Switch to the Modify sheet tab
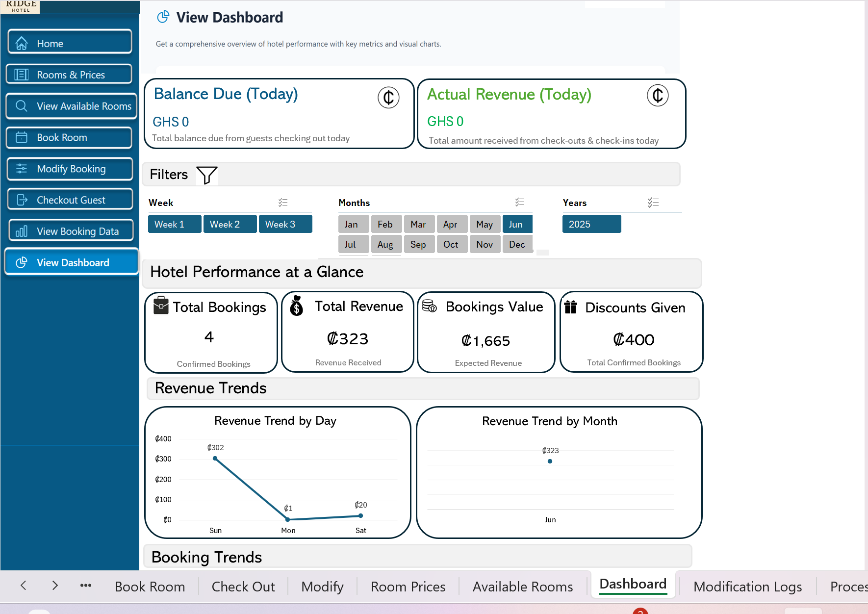Screen dimensions: 868x614 click(x=322, y=587)
